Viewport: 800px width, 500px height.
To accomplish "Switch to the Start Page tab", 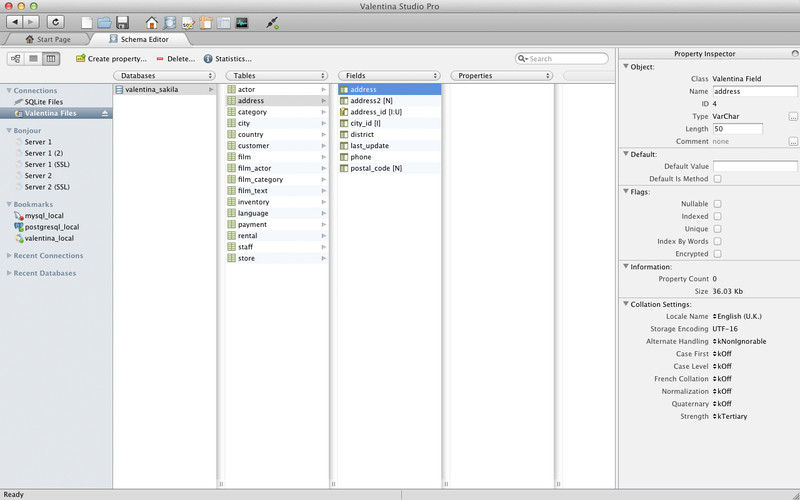I will pyautogui.click(x=47, y=39).
